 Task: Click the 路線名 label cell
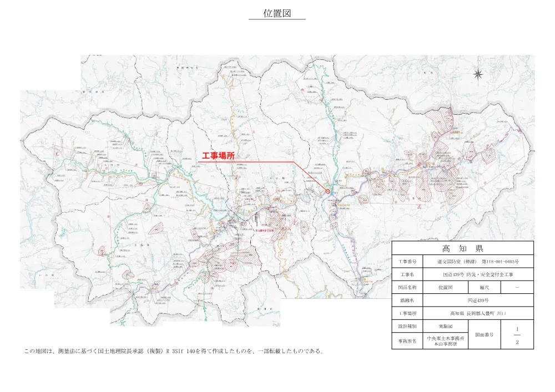pos(407,301)
